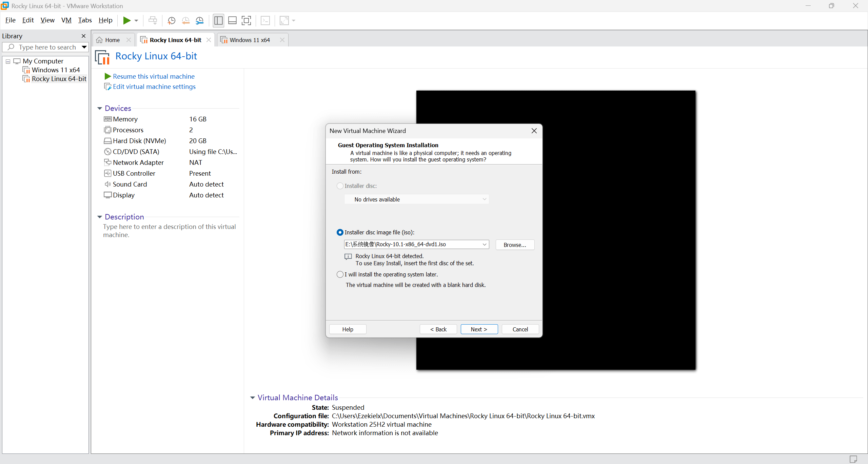Click the status bar message icon

853,459
